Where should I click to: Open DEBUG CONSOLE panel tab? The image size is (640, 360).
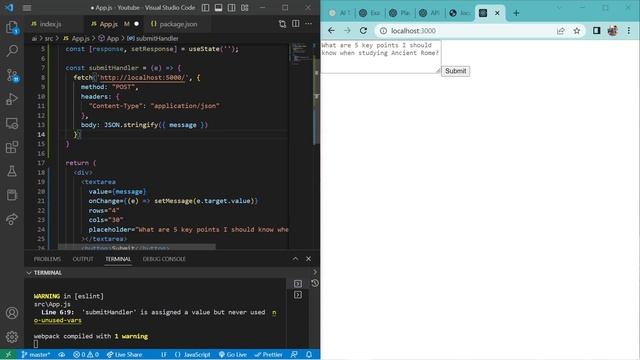point(164,259)
